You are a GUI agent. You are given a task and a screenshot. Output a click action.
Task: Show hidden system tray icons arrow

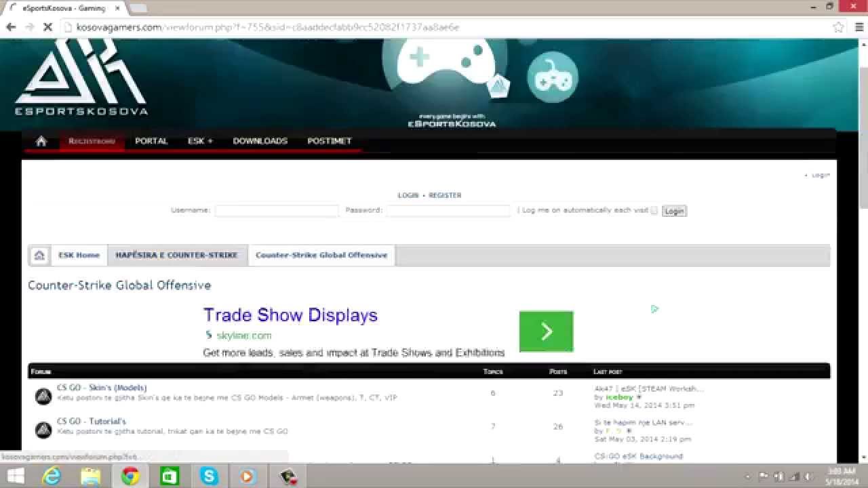point(748,476)
